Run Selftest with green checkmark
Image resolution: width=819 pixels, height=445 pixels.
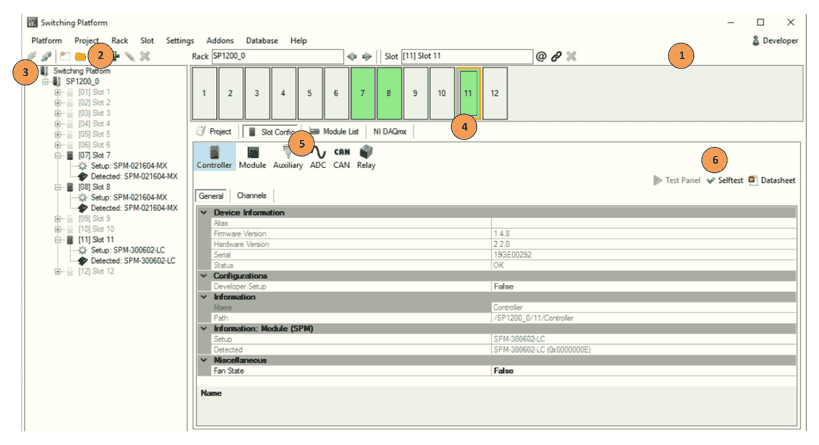click(724, 180)
